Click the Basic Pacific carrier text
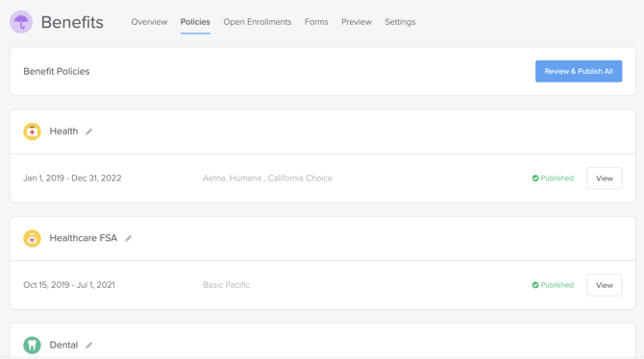 point(226,285)
